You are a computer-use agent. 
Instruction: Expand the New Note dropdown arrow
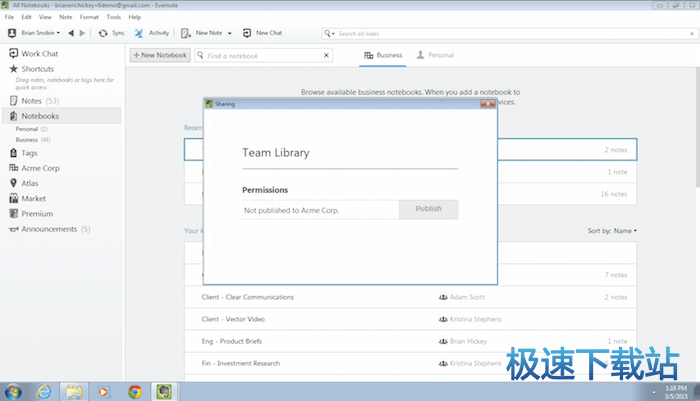[229, 33]
